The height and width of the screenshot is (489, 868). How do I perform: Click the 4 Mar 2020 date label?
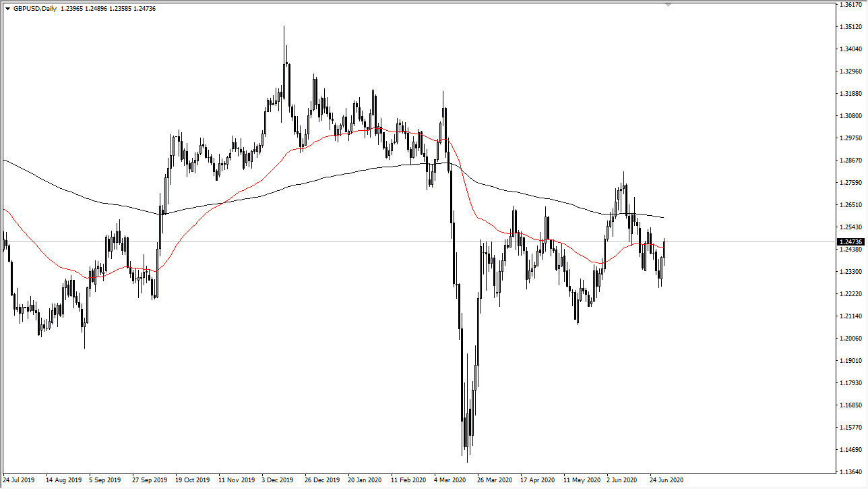click(451, 481)
